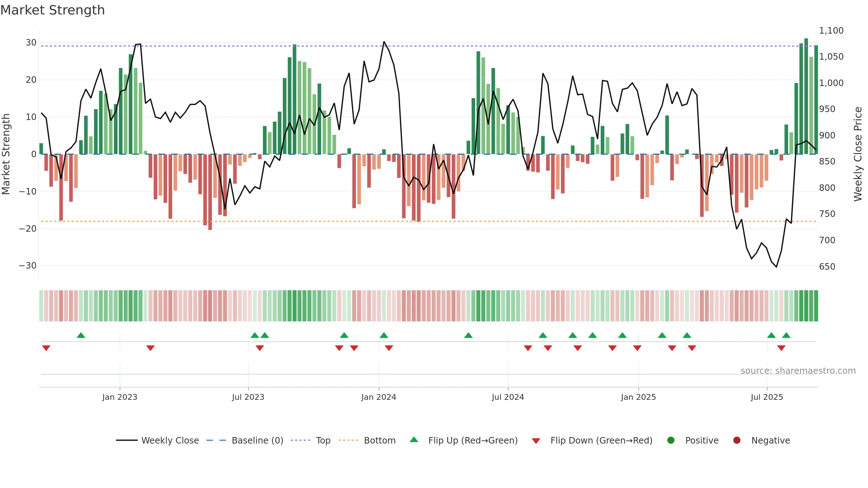This screenshot has height=488, width=868.
Task: Click the Negative red dot legend icon
Action: (737, 440)
